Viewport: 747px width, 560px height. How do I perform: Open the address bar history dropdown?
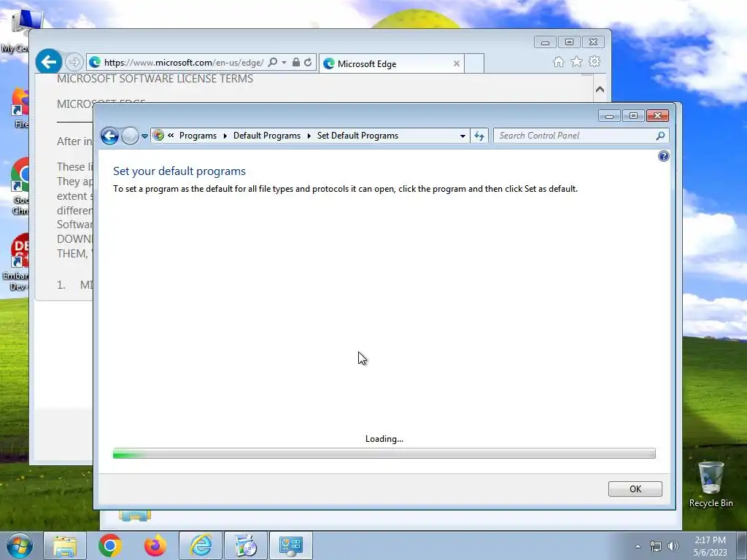click(462, 136)
